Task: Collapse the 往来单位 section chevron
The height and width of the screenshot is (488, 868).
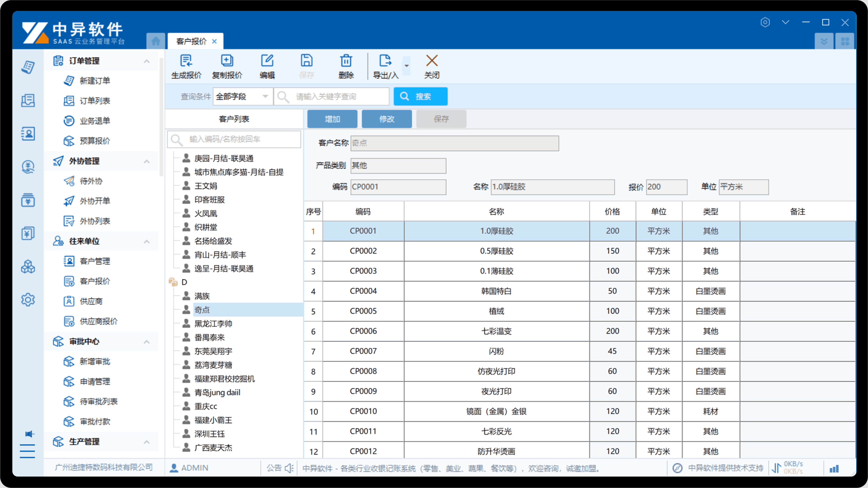Action: point(147,242)
